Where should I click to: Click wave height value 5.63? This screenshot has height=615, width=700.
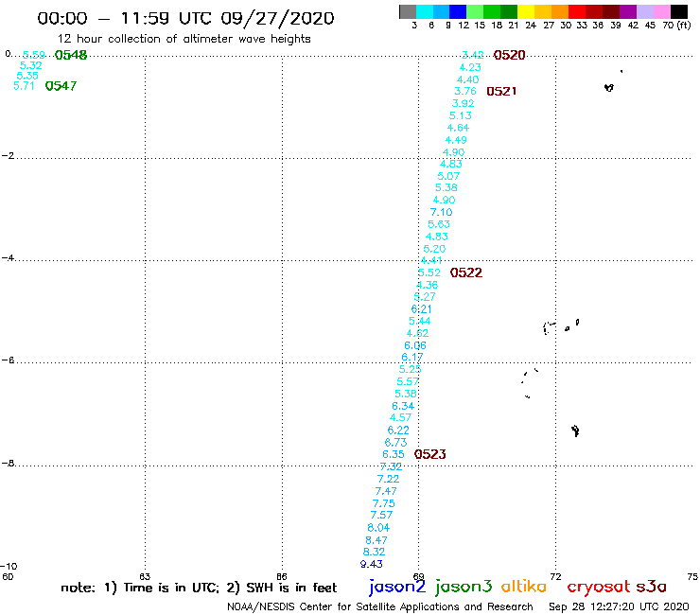[x=439, y=224]
